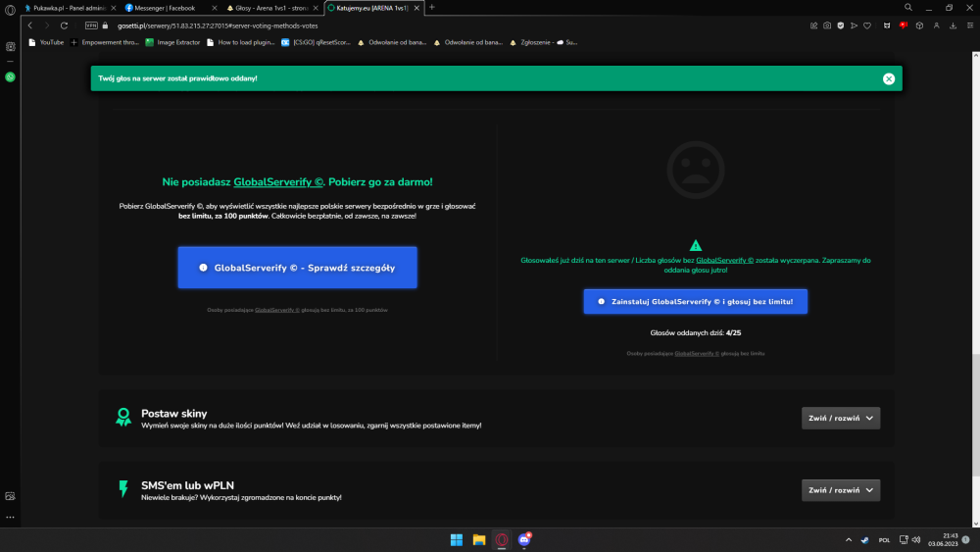Viewport: 980px width, 552px height.
Task: Click the SMS'em lub wPLN heading
Action: pyautogui.click(x=187, y=485)
